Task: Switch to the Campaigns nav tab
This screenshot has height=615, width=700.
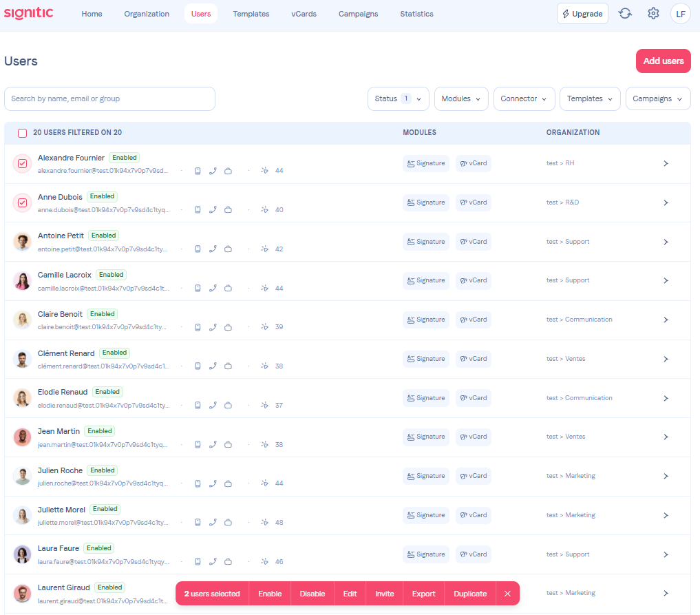Action: [358, 14]
